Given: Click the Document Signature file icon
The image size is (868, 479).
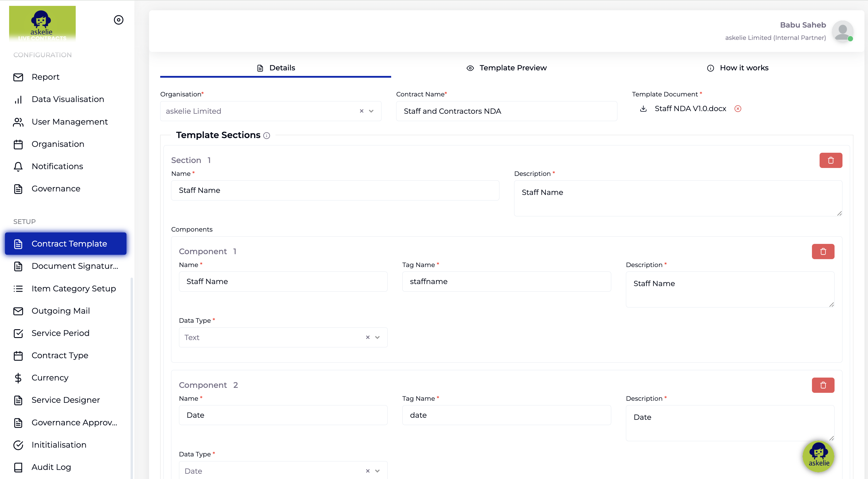Looking at the screenshot, I should coord(18,266).
